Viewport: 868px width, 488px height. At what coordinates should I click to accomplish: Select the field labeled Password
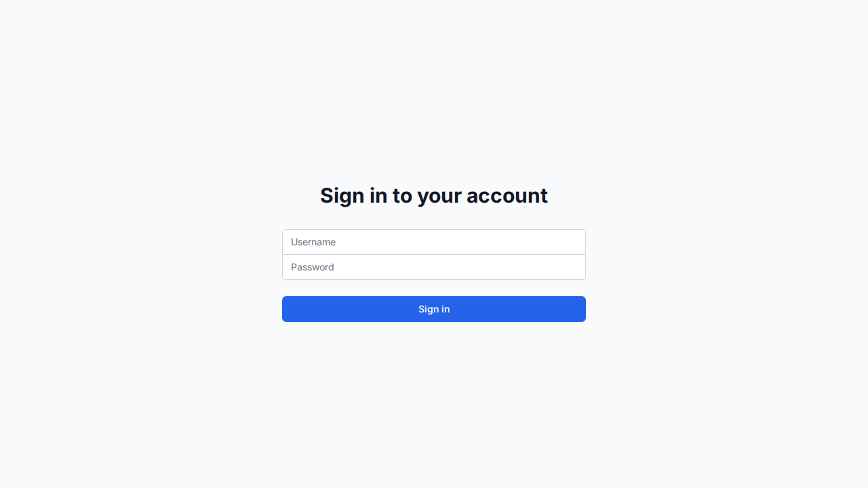click(434, 267)
